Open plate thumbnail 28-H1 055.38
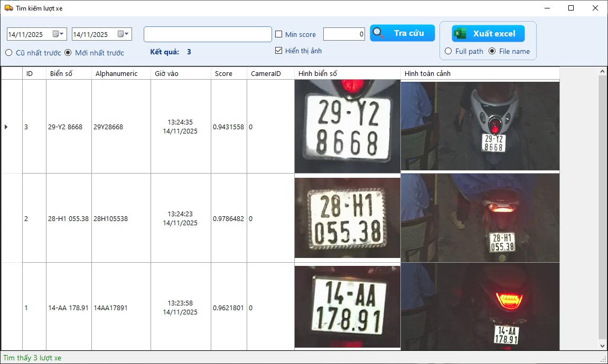Image resolution: width=608 pixels, height=364 pixels. pos(347,218)
